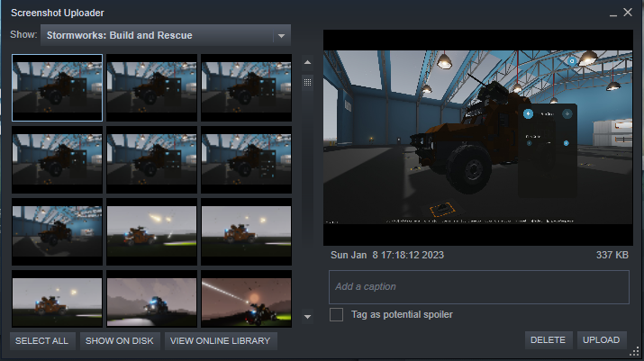Click Show on Disk button

click(x=120, y=341)
